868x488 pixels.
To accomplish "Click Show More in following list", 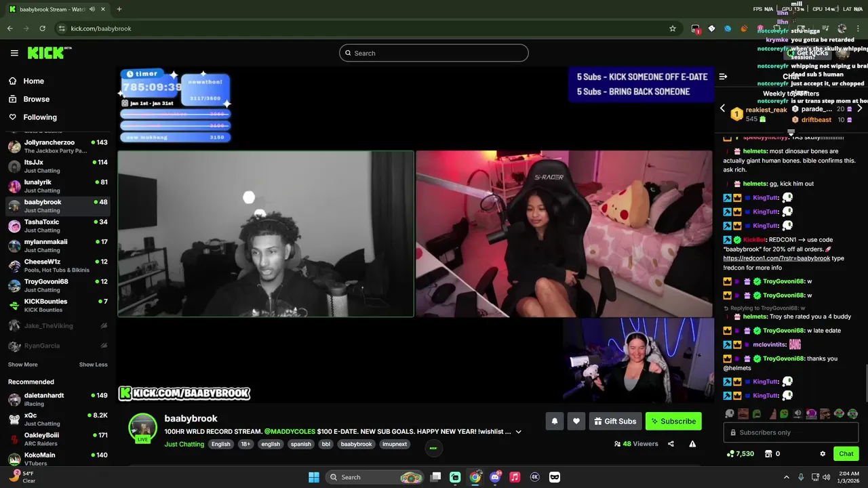I will (x=22, y=365).
